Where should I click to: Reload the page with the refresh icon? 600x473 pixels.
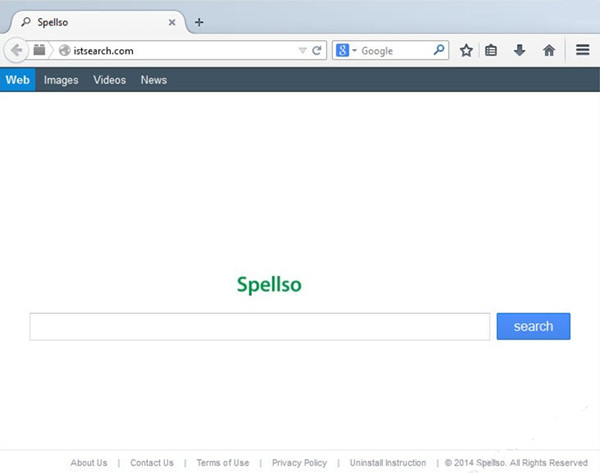click(316, 51)
